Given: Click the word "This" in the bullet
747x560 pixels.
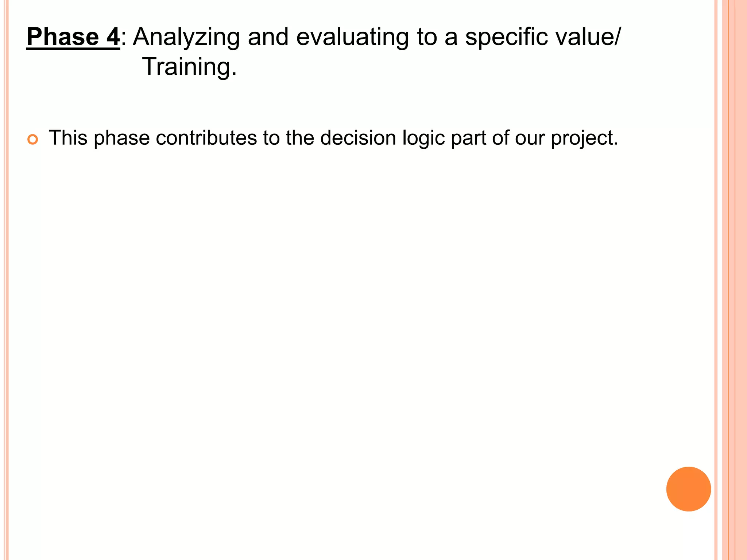Looking at the screenshot, I should (x=69, y=138).
